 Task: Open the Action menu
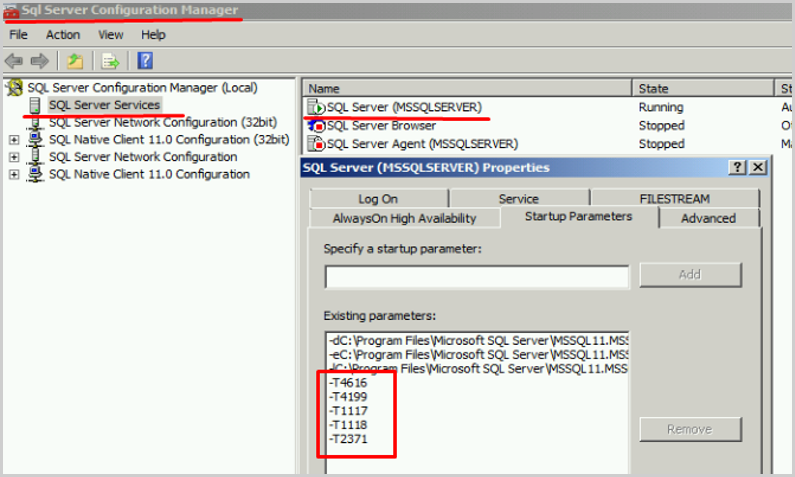[x=63, y=34]
